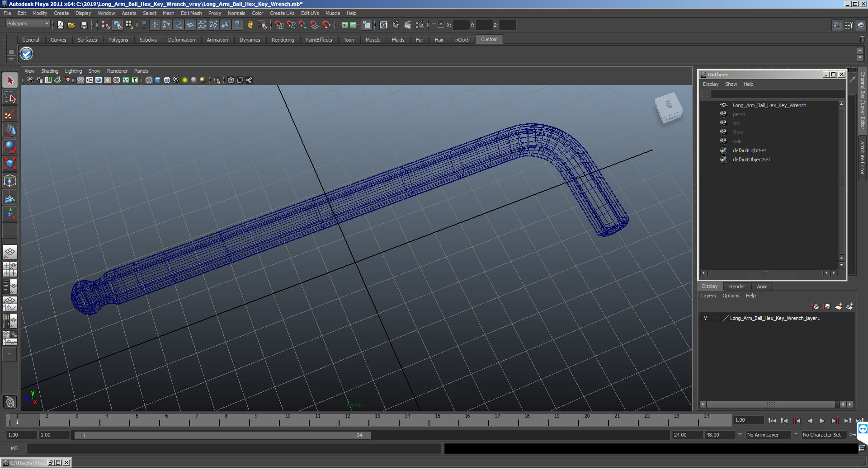
Task: Create a new empty display layer
Action: pos(839,306)
